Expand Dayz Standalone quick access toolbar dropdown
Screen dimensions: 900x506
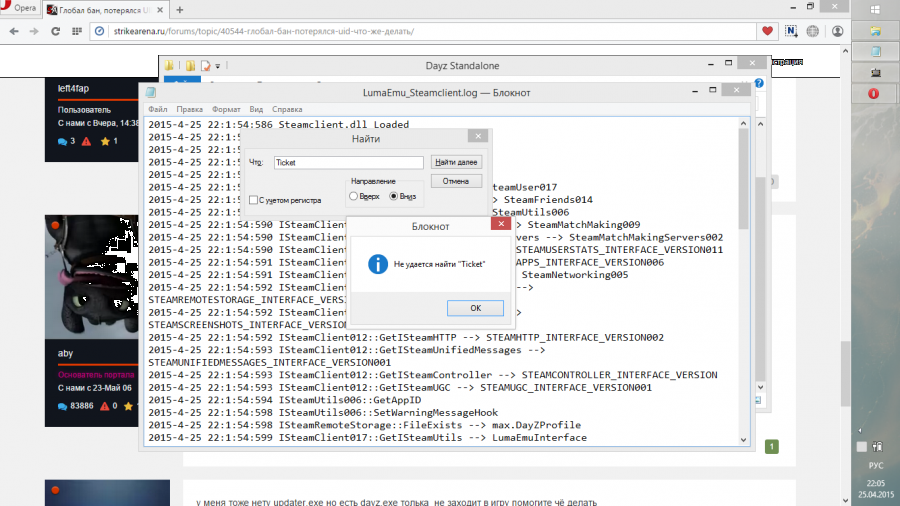[218, 66]
